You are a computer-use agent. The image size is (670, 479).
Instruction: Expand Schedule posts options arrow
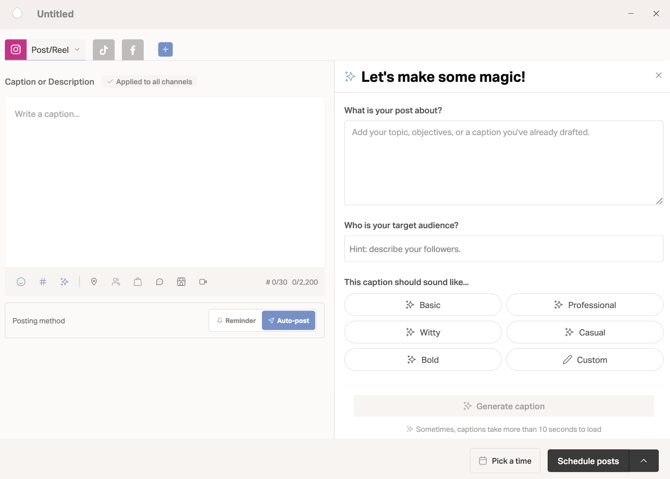[x=644, y=461]
